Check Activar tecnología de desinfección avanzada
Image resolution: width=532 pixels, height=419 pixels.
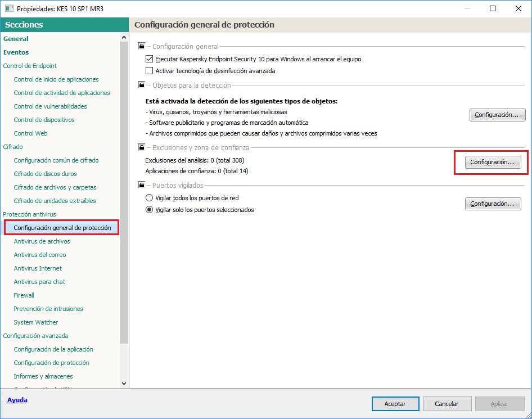pos(149,71)
